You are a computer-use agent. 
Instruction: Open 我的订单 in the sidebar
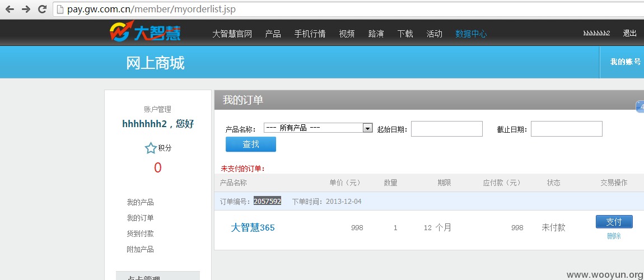coord(140,218)
